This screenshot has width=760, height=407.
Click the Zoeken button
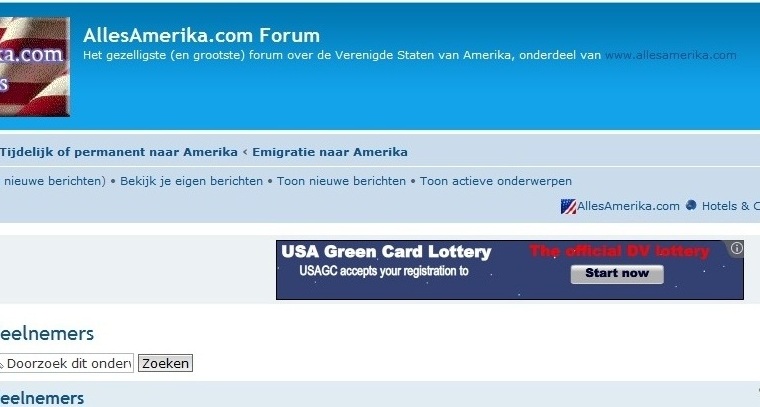165,363
